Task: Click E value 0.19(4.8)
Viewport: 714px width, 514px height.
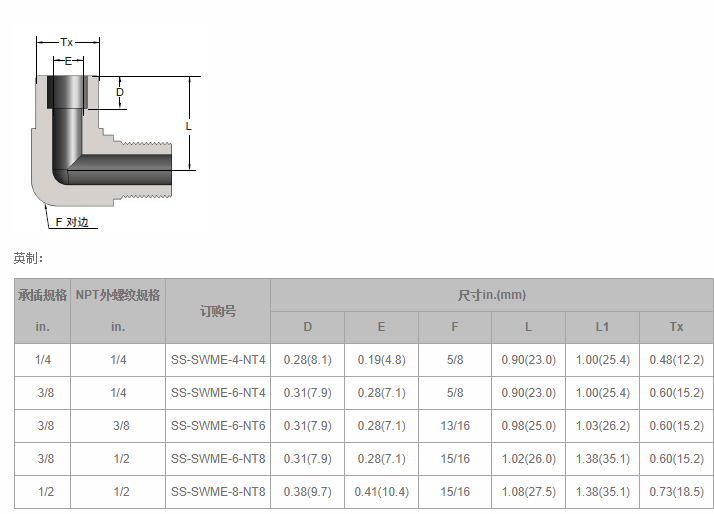Action: pyautogui.click(x=381, y=360)
